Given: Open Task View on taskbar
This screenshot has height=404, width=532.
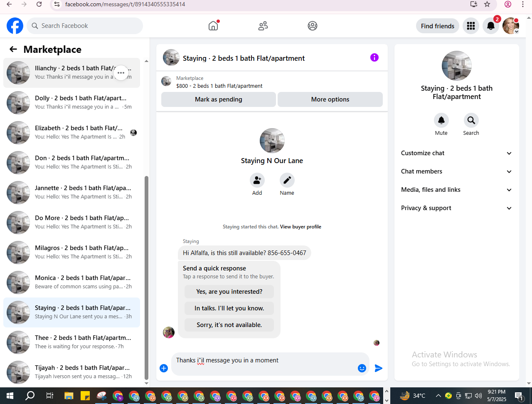Looking at the screenshot, I should tap(49, 396).
